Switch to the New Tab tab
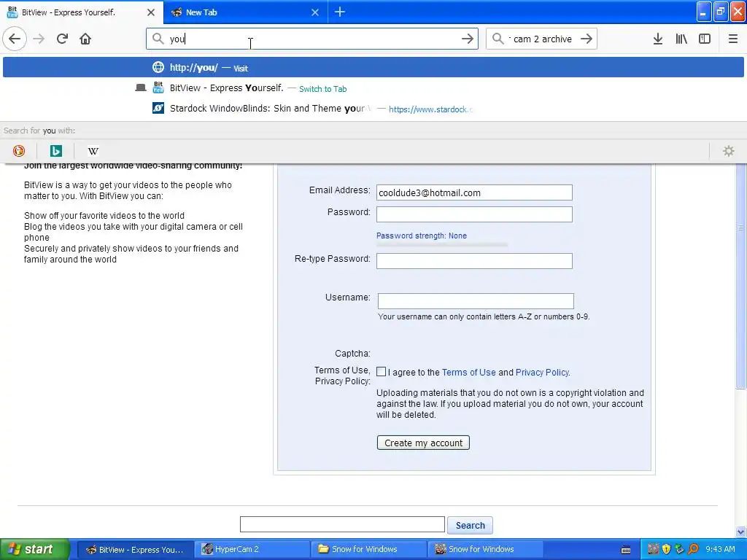Image resolution: width=747 pixels, height=560 pixels. click(246, 12)
